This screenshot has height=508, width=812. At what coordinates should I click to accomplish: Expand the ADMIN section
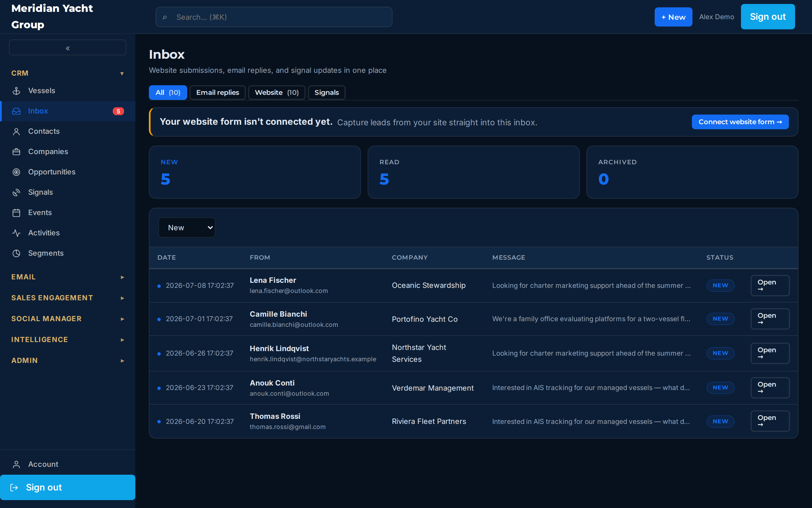(x=67, y=360)
